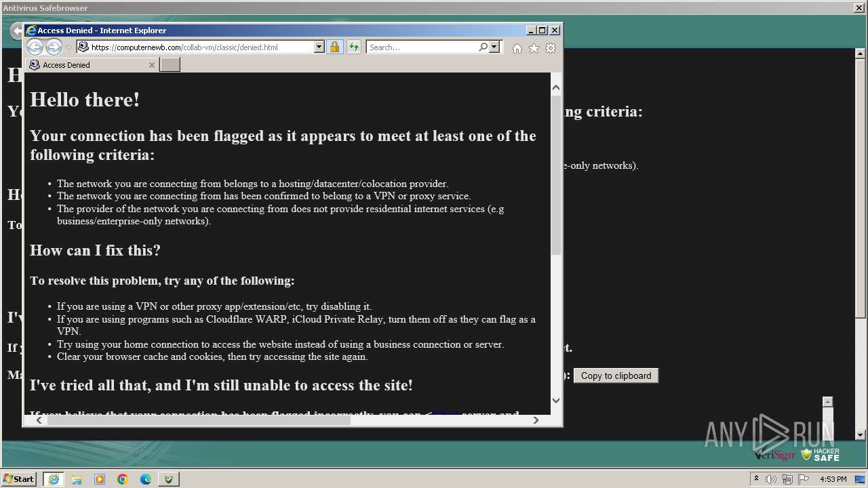Open the Tools gear icon

551,48
